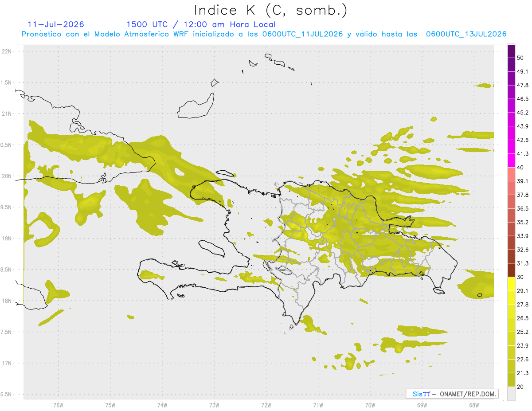
Task: Click the '32.6' colorbar label
Action: (x=523, y=250)
